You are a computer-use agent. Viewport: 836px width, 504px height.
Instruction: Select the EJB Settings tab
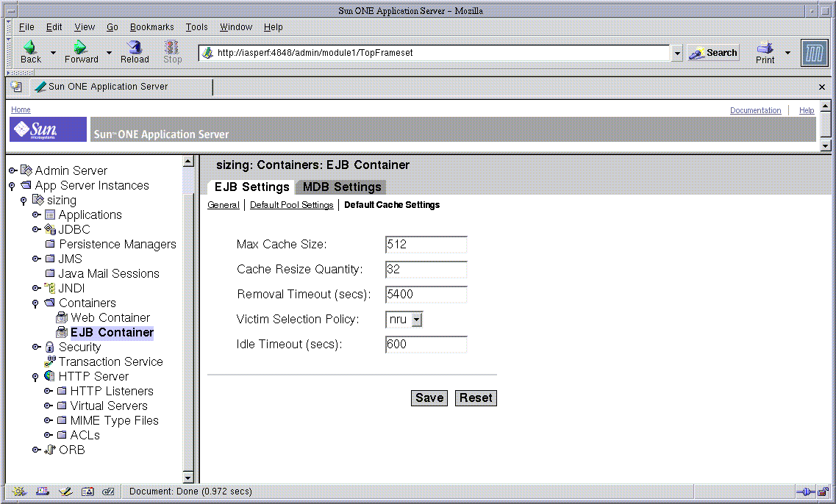[251, 187]
